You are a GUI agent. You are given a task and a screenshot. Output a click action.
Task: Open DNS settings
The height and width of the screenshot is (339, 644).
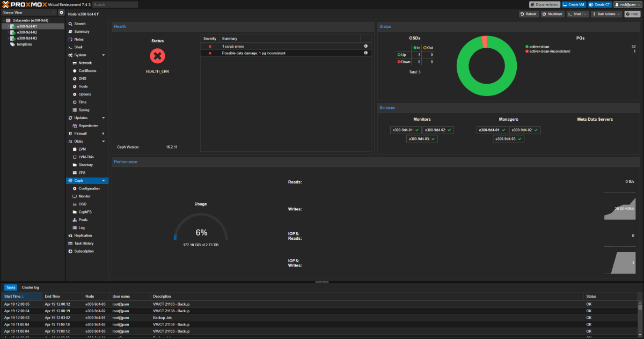(x=87, y=78)
